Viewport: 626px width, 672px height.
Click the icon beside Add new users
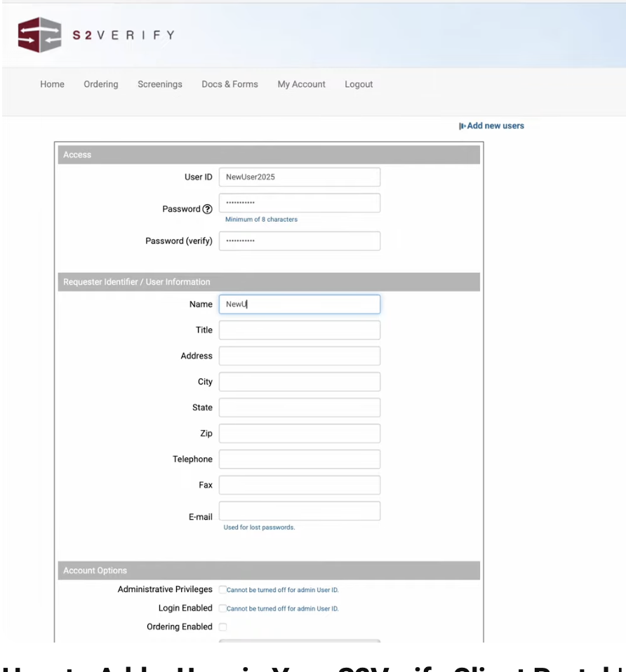[x=462, y=126]
